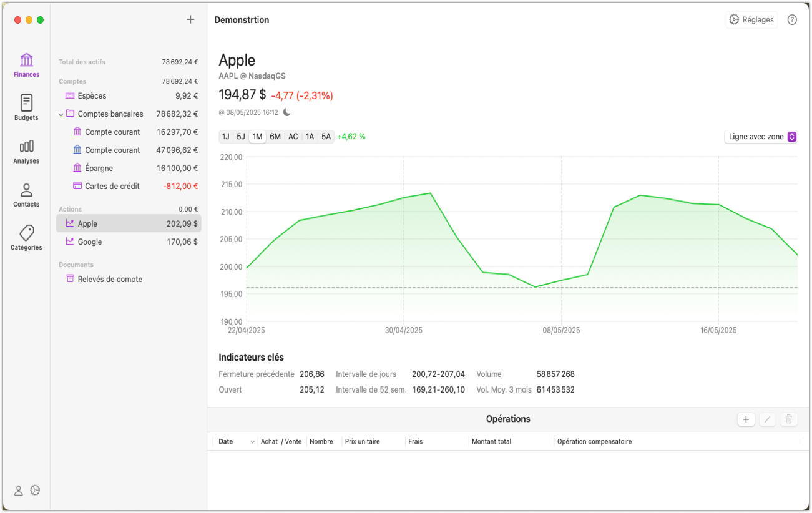The height and width of the screenshot is (513, 812).
Task: Select the Cartes de crédit account
Action: point(129,186)
